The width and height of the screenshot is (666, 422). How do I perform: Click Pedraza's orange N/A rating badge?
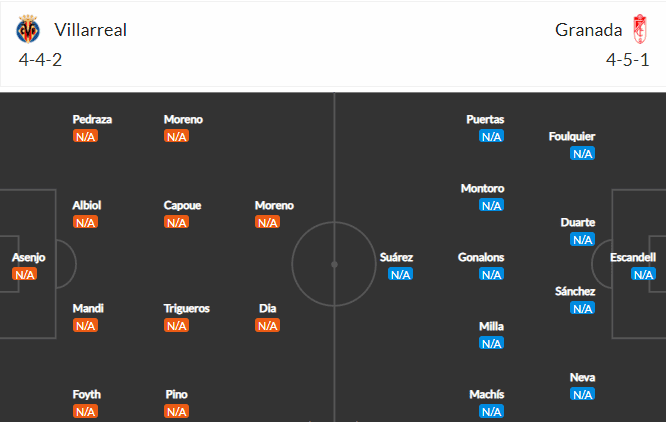85,137
